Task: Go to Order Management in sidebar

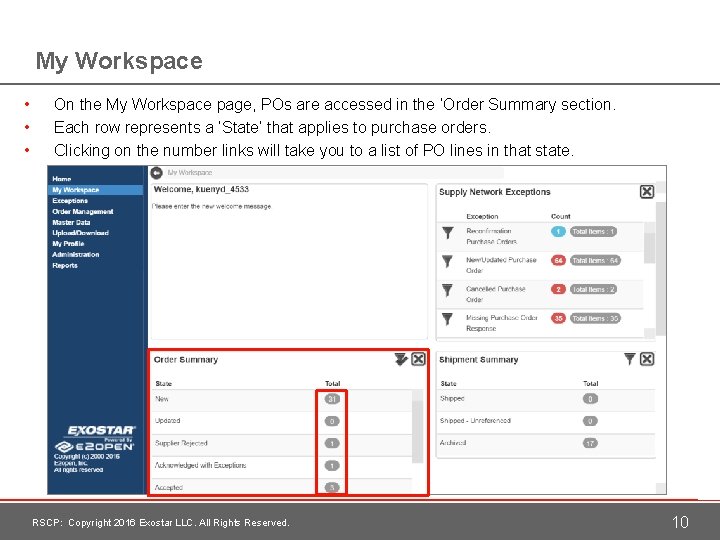Action: click(x=83, y=212)
